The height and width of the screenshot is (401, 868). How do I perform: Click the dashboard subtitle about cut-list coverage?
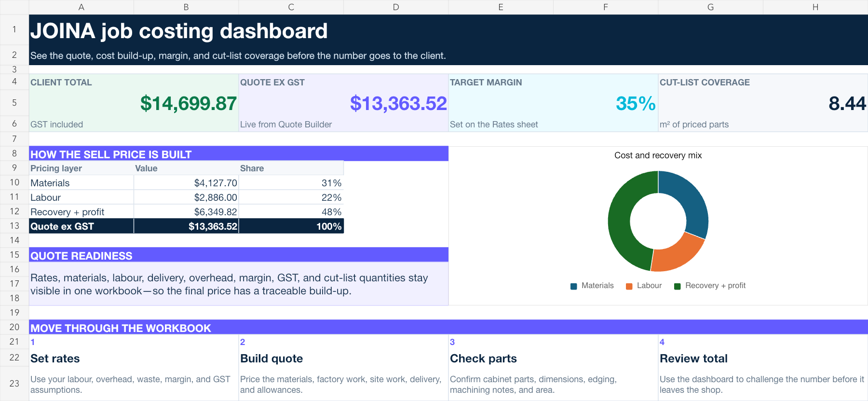[x=238, y=55]
